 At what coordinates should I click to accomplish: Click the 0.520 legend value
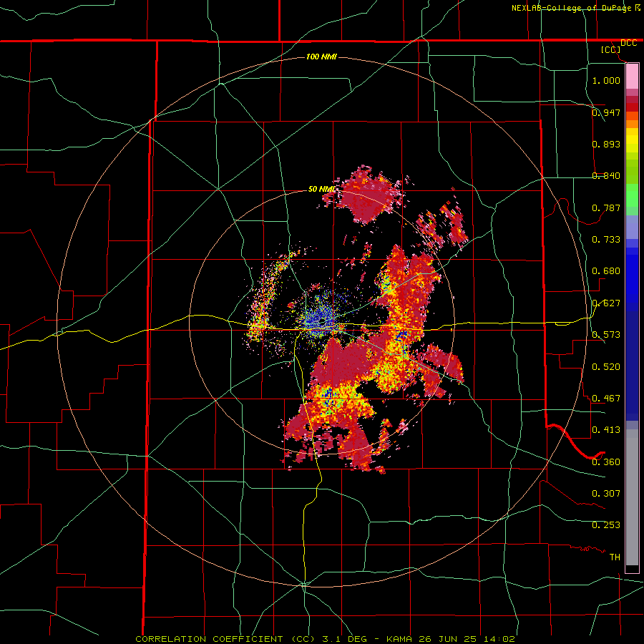pyautogui.click(x=606, y=366)
